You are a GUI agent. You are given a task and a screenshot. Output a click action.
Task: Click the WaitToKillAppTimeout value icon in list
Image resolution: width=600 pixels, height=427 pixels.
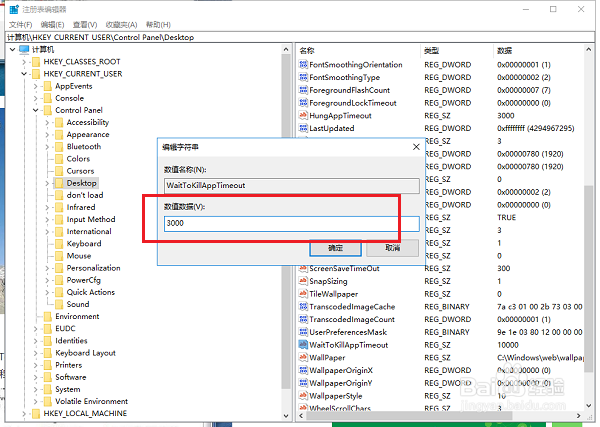click(x=303, y=345)
